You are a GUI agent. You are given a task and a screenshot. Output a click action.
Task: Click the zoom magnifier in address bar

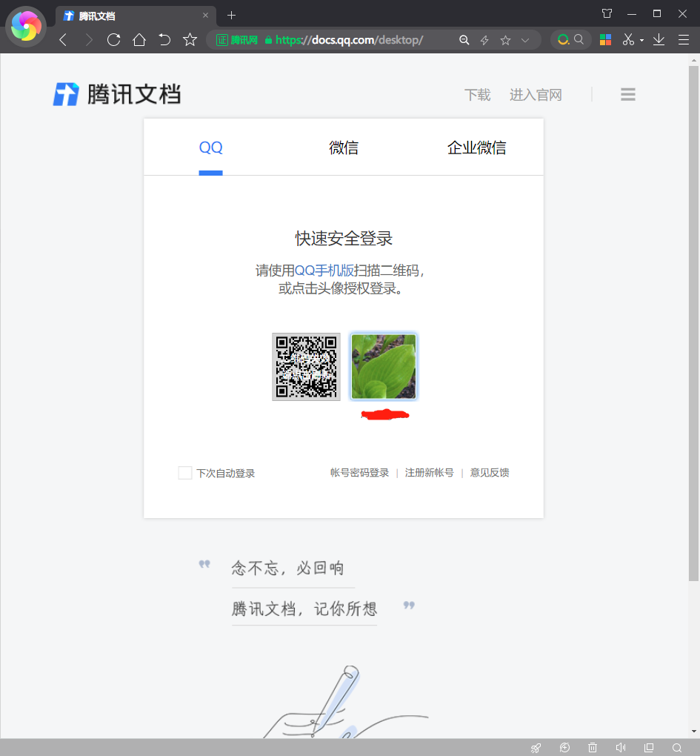point(464,40)
